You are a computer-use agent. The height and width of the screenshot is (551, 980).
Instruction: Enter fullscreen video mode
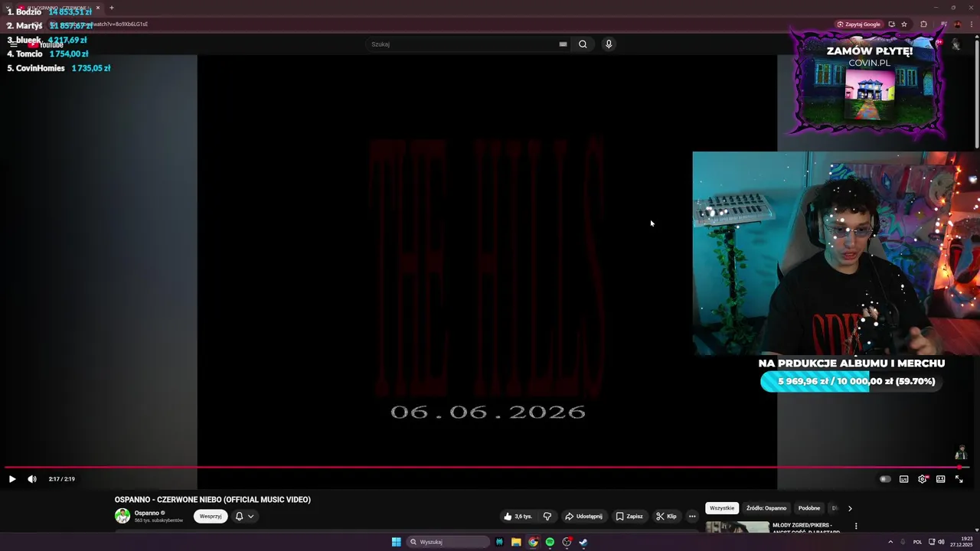959,479
